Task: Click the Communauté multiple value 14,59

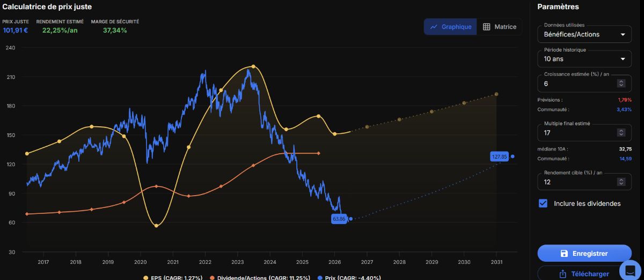Action: pos(625,159)
